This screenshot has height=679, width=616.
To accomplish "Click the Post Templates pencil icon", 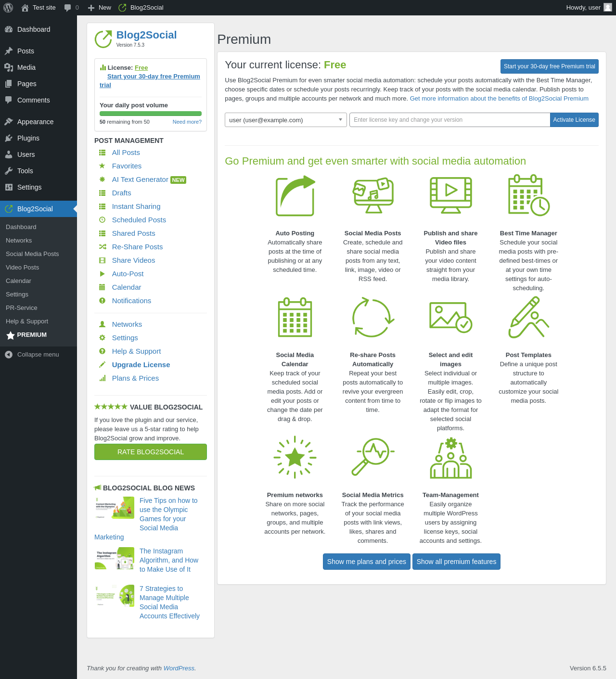I will click(x=529, y=317).
